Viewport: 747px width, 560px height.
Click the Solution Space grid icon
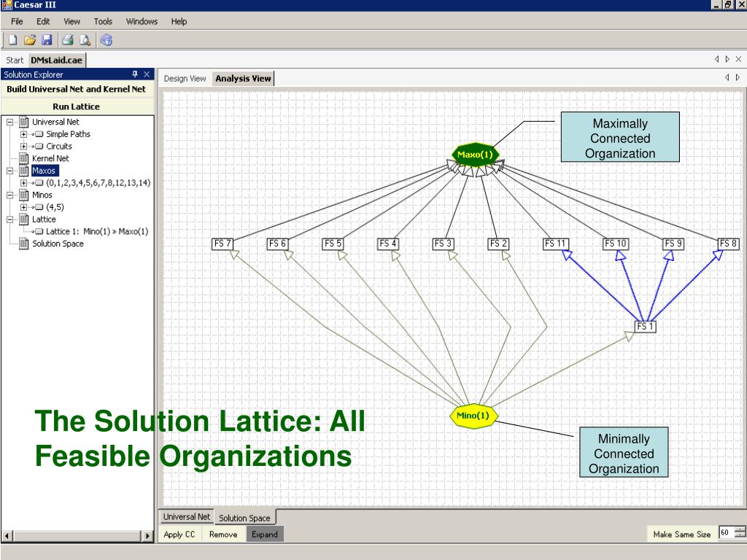[24, 244]
